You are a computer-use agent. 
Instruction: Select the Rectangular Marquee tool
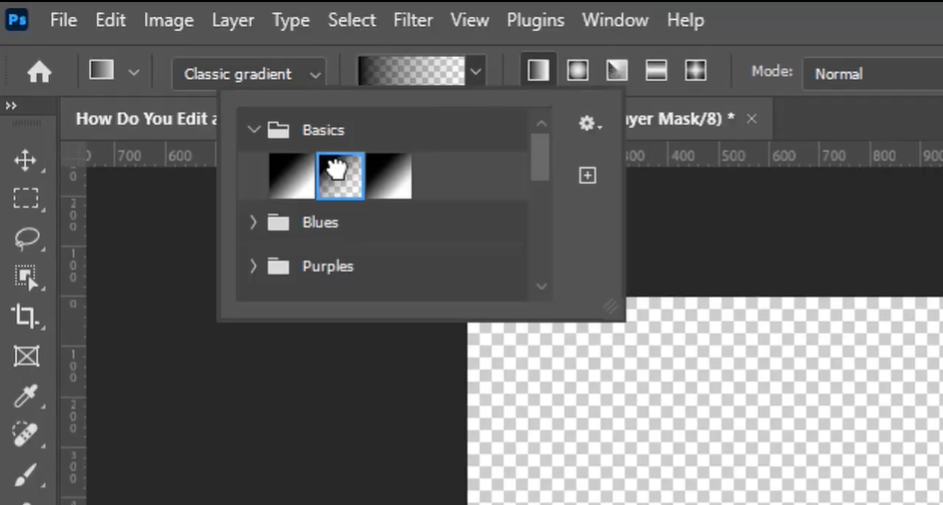click(26, 198)
